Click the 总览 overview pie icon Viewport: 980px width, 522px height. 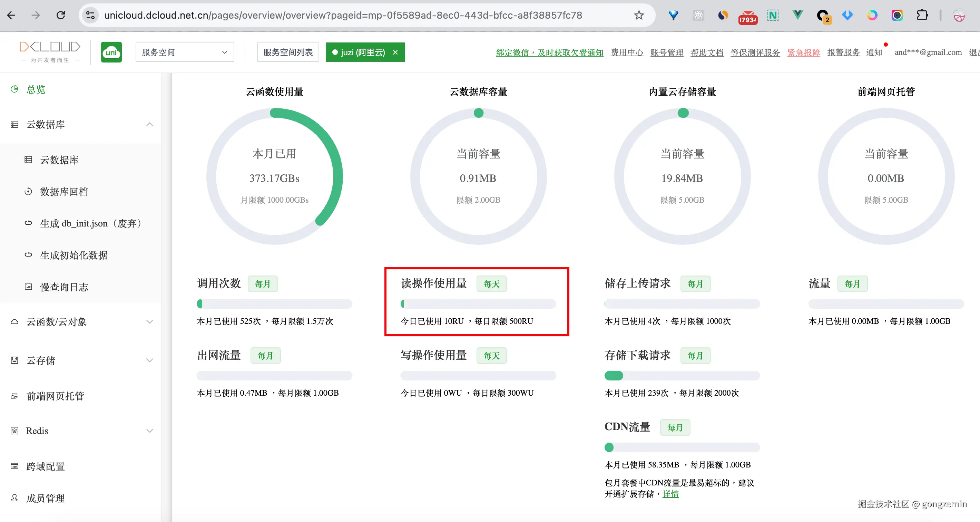click(x=14, y=89)
